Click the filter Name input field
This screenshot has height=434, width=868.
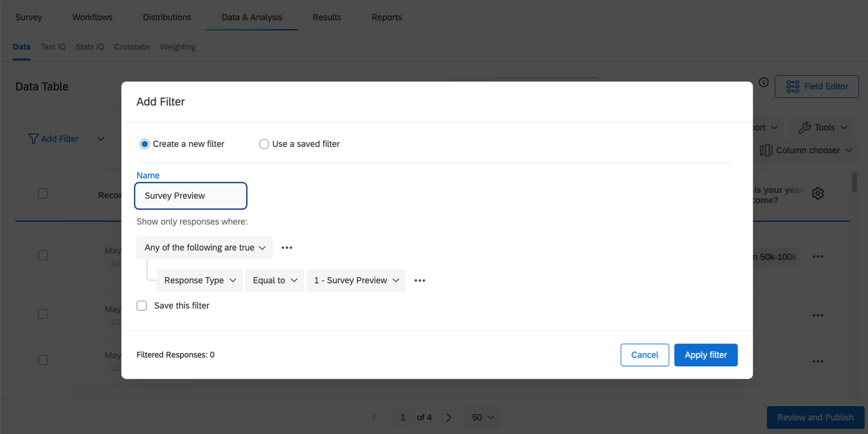coord(190,196)
